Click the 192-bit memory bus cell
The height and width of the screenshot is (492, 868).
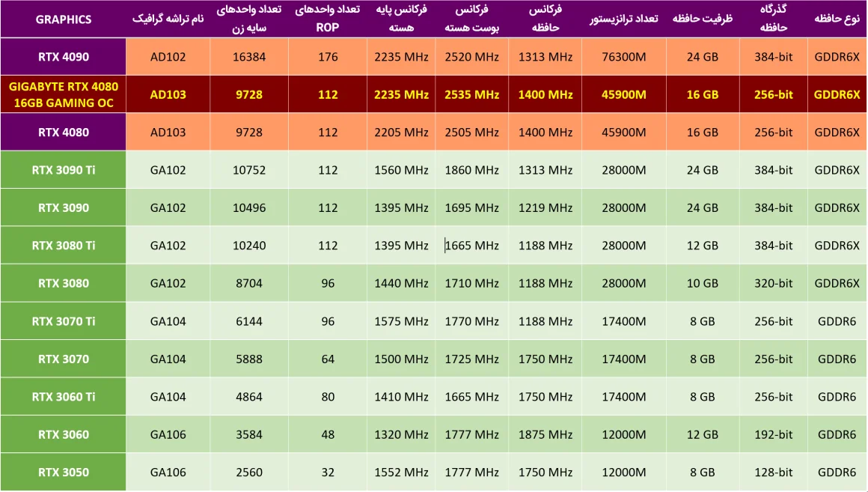[x=773, y=434]
